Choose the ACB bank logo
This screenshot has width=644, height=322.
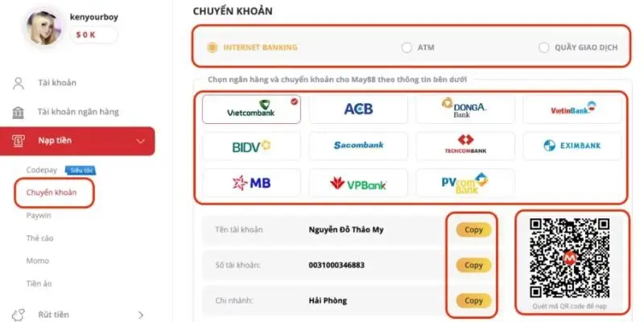point(358,109)
